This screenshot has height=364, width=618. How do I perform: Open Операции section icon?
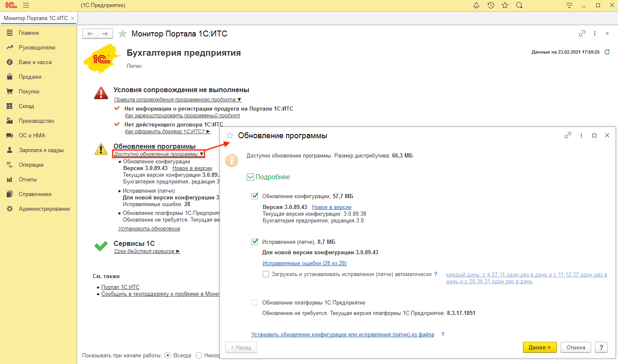10,165
